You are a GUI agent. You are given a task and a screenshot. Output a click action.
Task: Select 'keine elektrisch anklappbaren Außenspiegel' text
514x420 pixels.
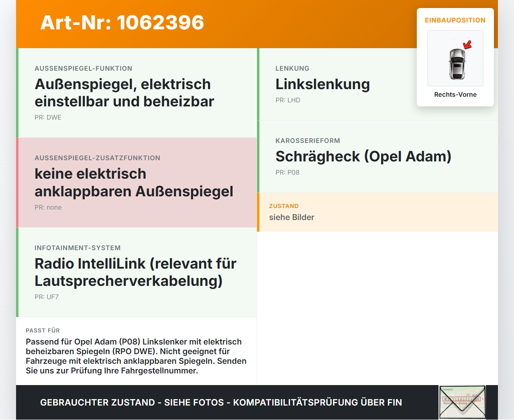click(134, 183)
